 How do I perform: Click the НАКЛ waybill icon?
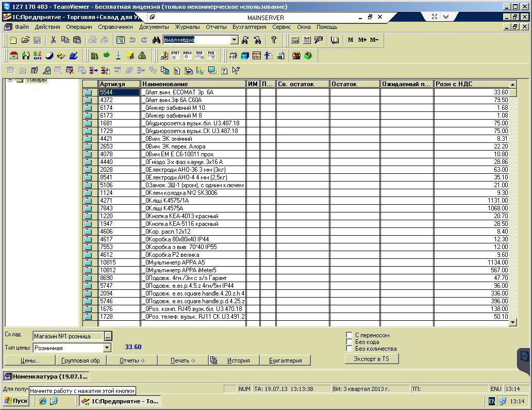[187, 55]
